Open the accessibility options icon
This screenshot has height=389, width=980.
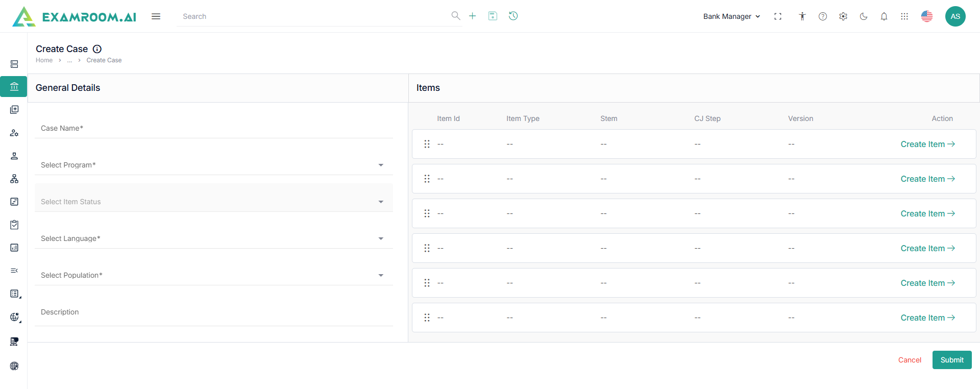click(802, 16)
